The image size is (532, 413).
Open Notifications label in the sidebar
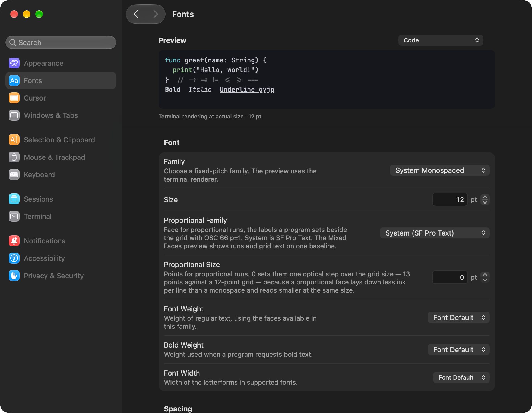pyautogui.click(x=45, y=241)
